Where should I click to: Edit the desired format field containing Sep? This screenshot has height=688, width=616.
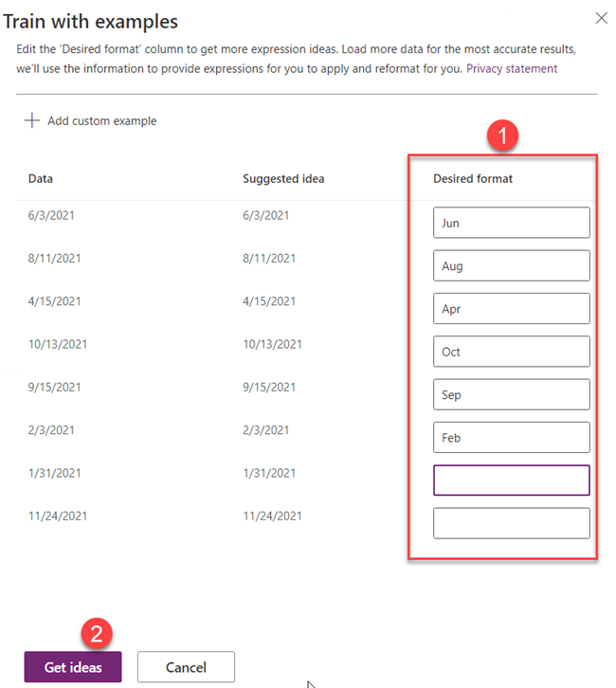[x=512, y=394]
